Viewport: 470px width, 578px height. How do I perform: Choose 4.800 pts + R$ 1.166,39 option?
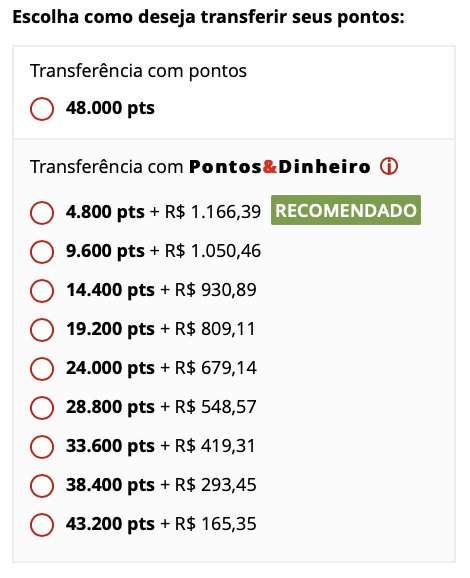pos(42,213)
